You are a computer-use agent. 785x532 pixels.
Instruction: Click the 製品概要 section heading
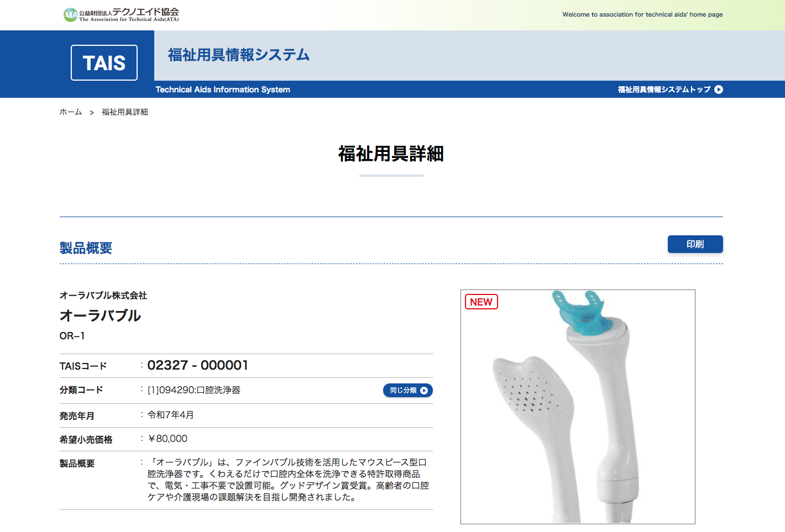(86, 248)
